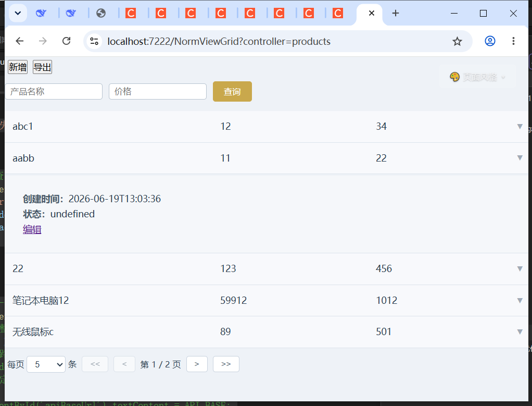Image resolution: width=532 pixels, height=406 pixels.
Task: Click the value 34 in abc1 row
Action: [382, 127]
